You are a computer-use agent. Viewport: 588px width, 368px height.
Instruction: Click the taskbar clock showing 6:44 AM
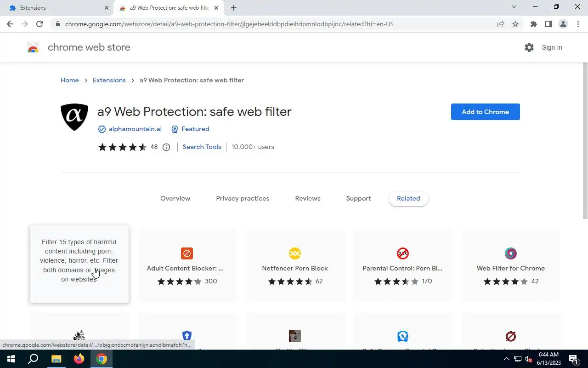pos(548,359)
